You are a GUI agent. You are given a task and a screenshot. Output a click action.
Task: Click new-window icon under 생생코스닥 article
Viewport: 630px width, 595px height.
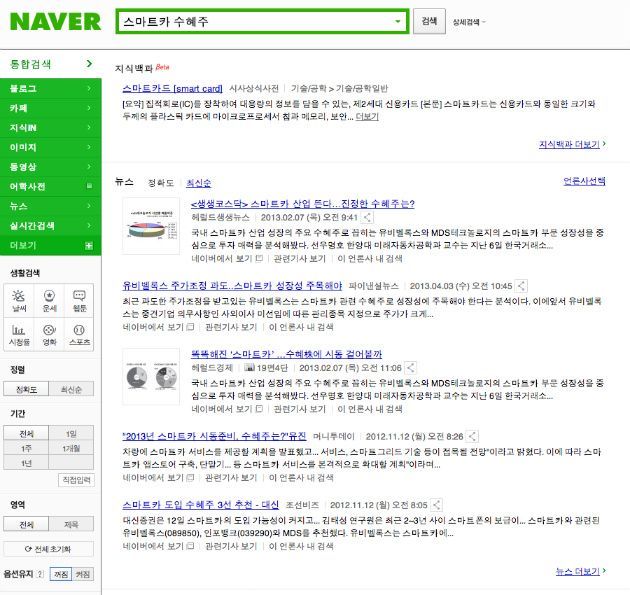259,258
